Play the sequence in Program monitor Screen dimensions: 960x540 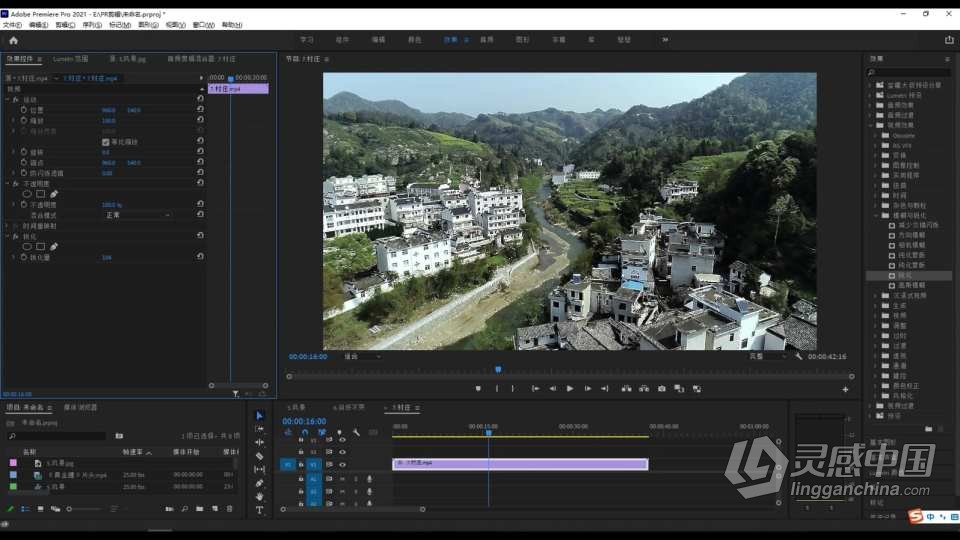[x=570, y=389]
